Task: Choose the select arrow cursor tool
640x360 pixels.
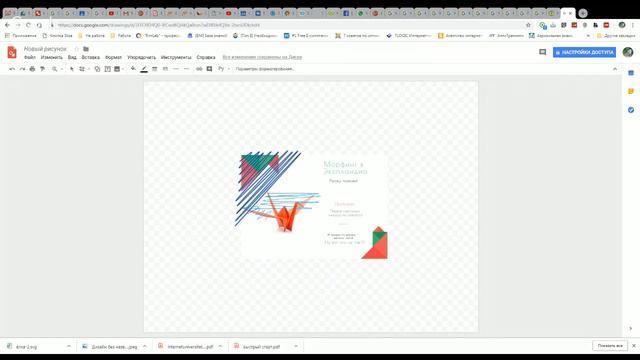Action: pyautogui.click(x=72, y=69)
